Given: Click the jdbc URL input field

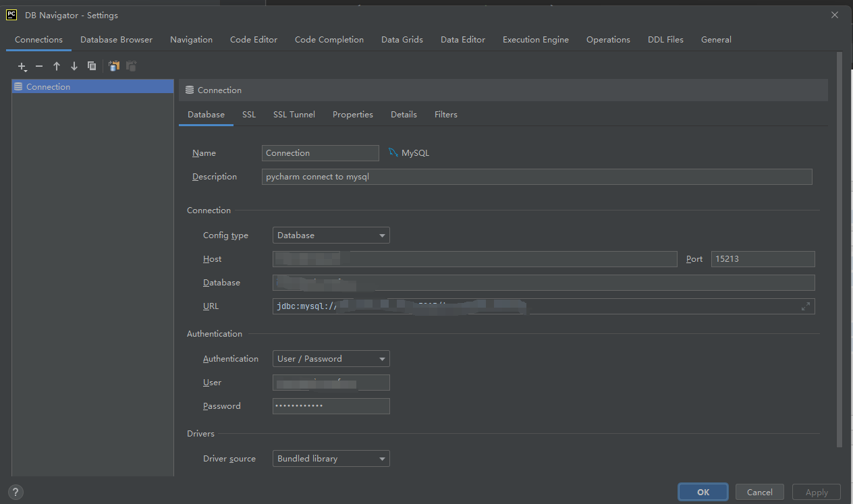Looking at the screenshot, I should pos(544,306).
